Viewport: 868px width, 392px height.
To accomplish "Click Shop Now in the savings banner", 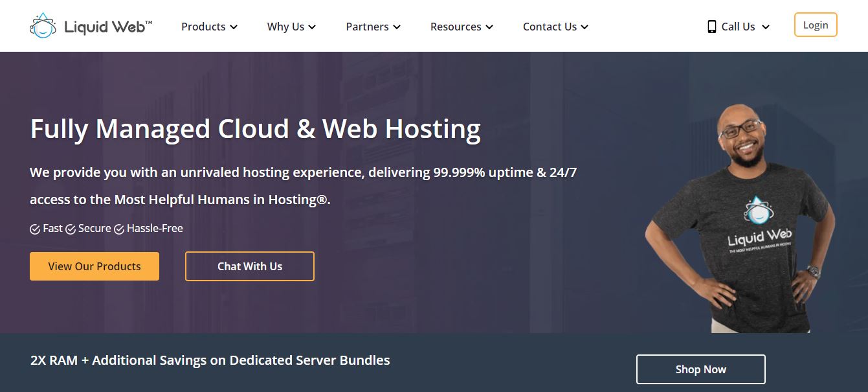I will point(700,369).
